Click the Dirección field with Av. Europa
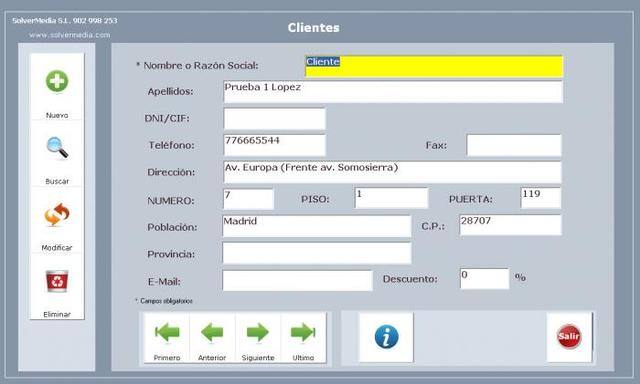The width and height of the screenshot is (640, 384). [392, 172]
